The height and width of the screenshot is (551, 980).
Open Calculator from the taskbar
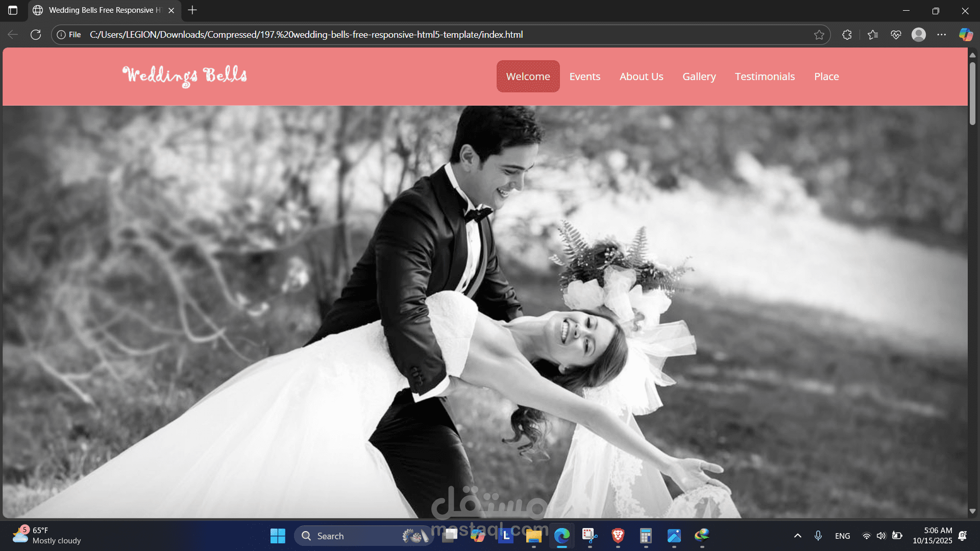tap(646, 536)
